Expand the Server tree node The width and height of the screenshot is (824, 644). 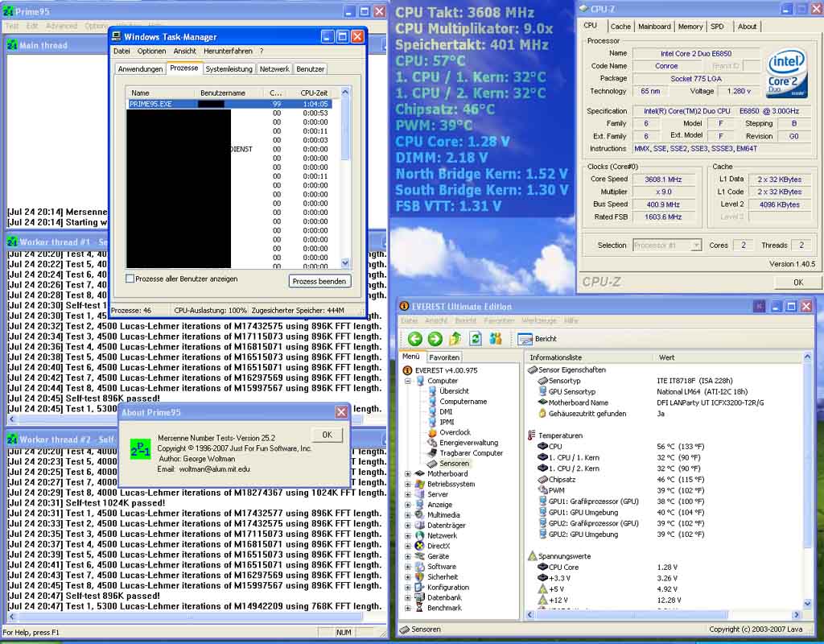tap(408, 495)
